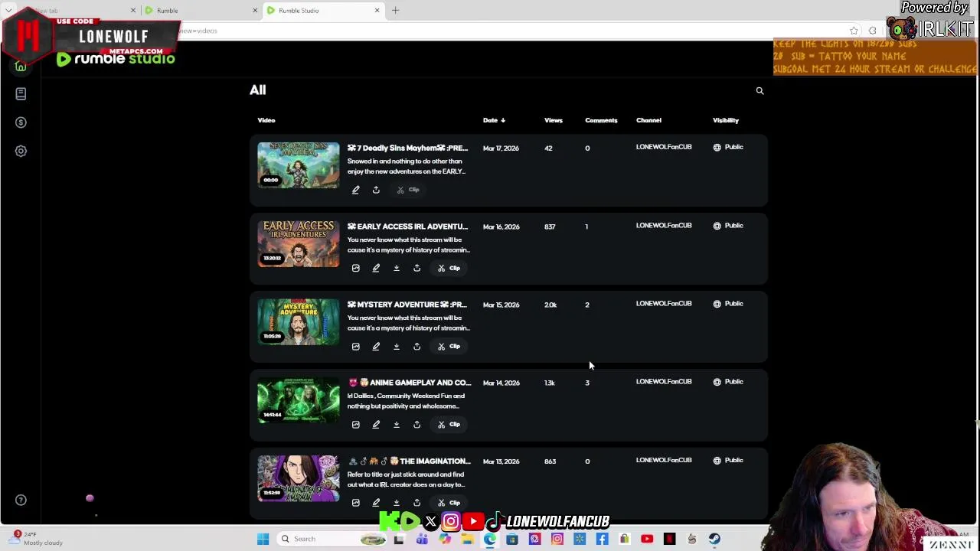Click the Clip button for 7 Deadly Sins
Viewport: 980px width, 551px height.
pyautogui.click(x=408, y=190)
